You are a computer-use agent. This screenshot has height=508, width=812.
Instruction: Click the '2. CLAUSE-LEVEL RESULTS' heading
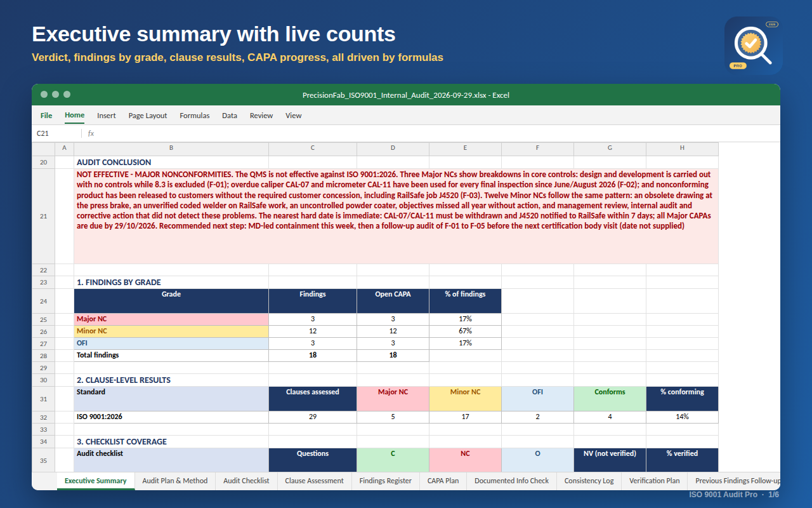(x=171, y=380)
